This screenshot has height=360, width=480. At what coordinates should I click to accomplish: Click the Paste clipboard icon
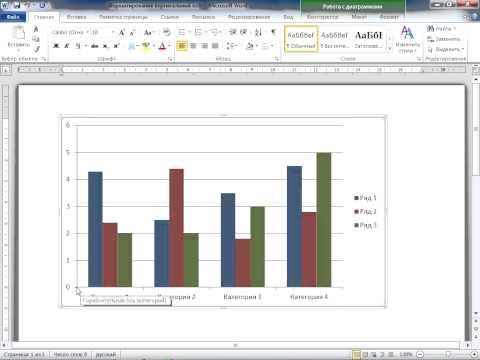19,33
